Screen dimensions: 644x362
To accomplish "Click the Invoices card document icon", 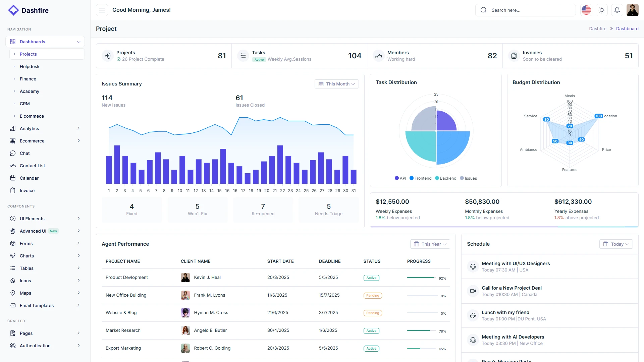I will 514,56.
